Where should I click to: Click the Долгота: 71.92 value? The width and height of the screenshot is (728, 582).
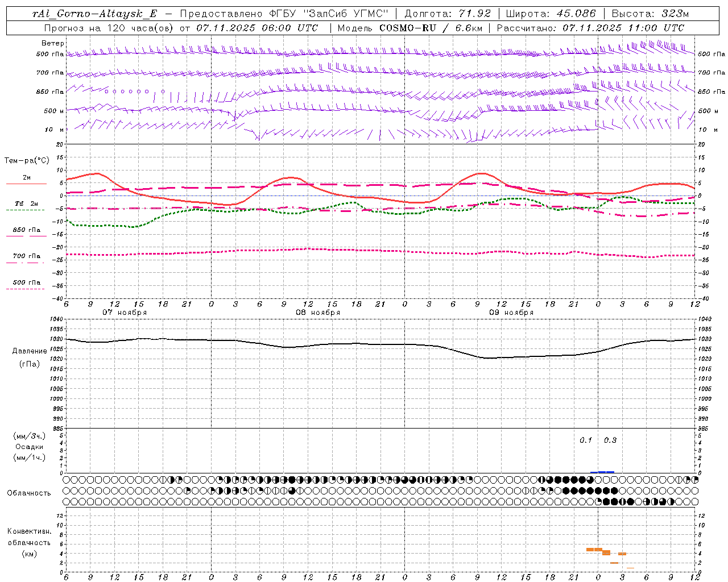point(448,14)
